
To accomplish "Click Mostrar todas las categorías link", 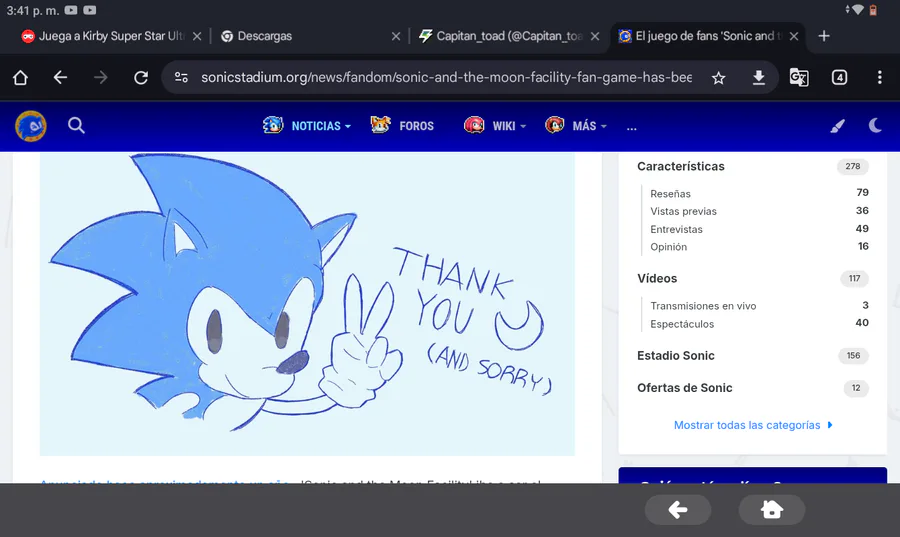I will point(752,425).
